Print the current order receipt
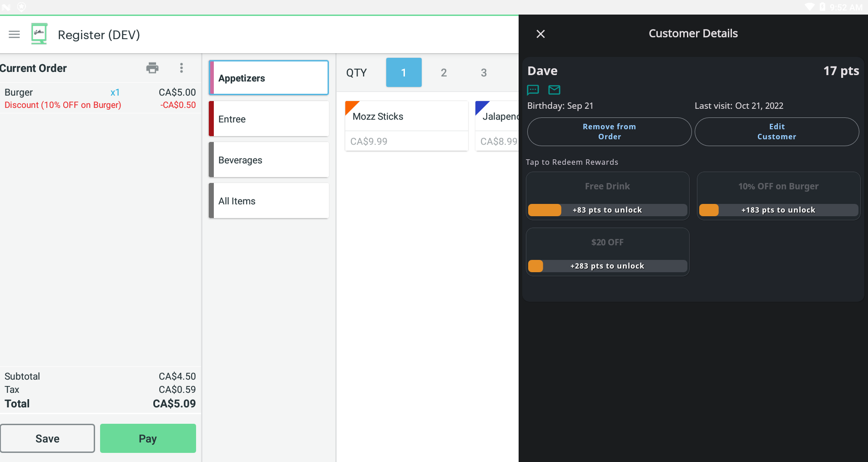Image resolution: width=868 pixels, height=462 pixels. pos(152,68)
